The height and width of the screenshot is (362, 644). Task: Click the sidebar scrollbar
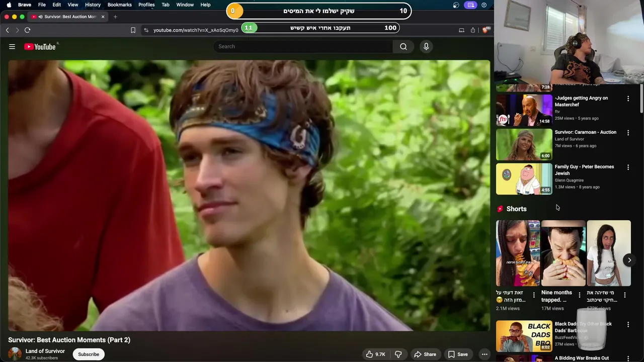pyautogui.click(x=641, y=98)
